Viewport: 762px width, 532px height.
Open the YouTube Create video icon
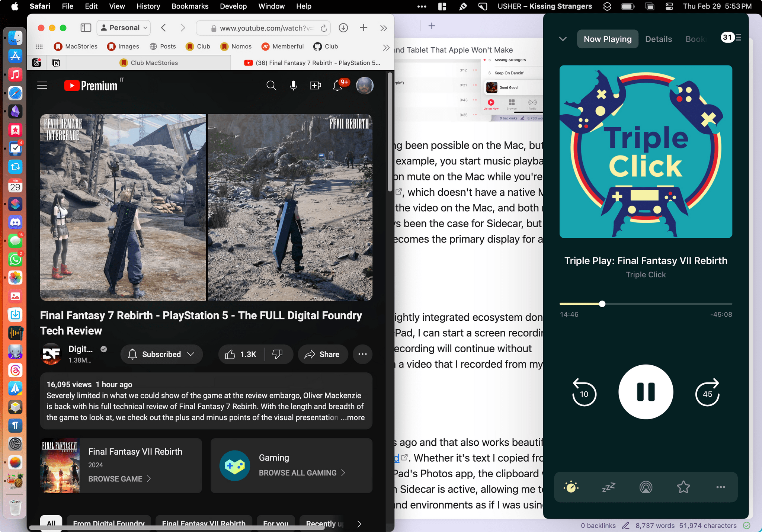click(x=315, y=86)
